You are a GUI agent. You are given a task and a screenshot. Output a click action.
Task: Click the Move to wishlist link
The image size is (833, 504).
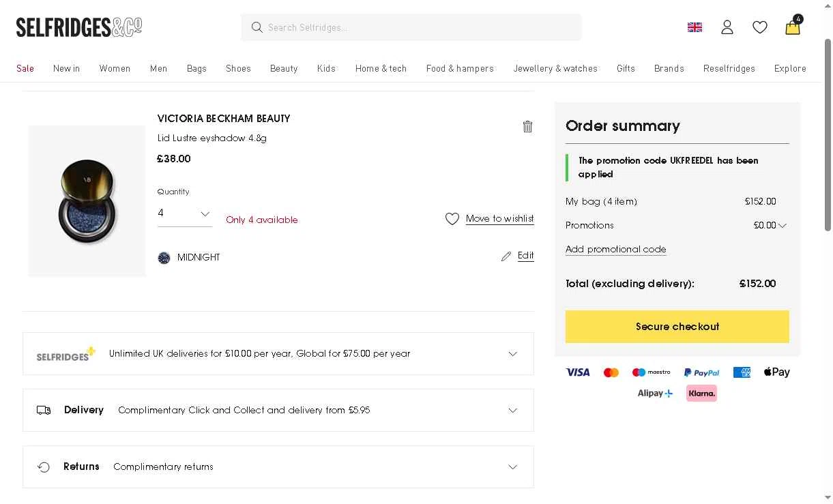[500, 219]
